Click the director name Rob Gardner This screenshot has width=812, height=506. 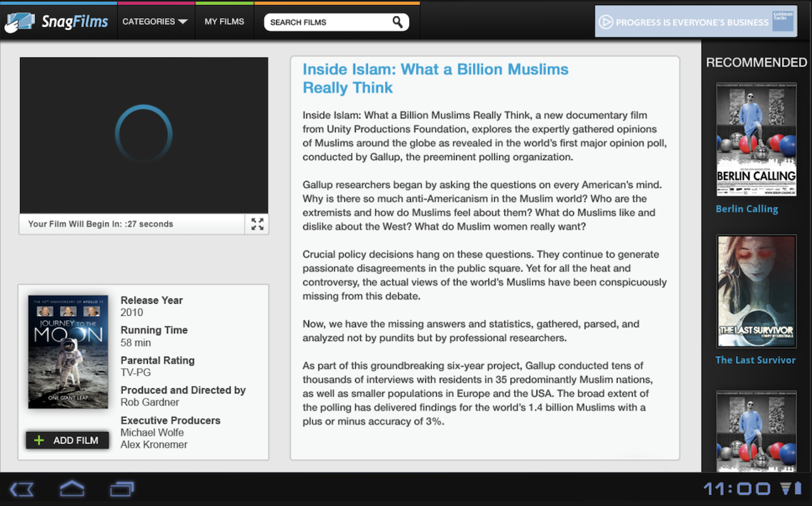150,402
